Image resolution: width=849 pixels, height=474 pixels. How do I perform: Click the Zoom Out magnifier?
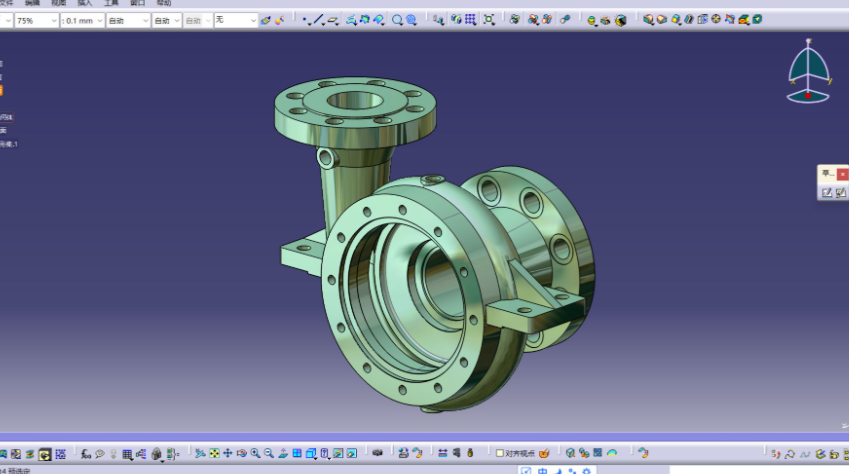pyautogui.click(x=269, y=453)
